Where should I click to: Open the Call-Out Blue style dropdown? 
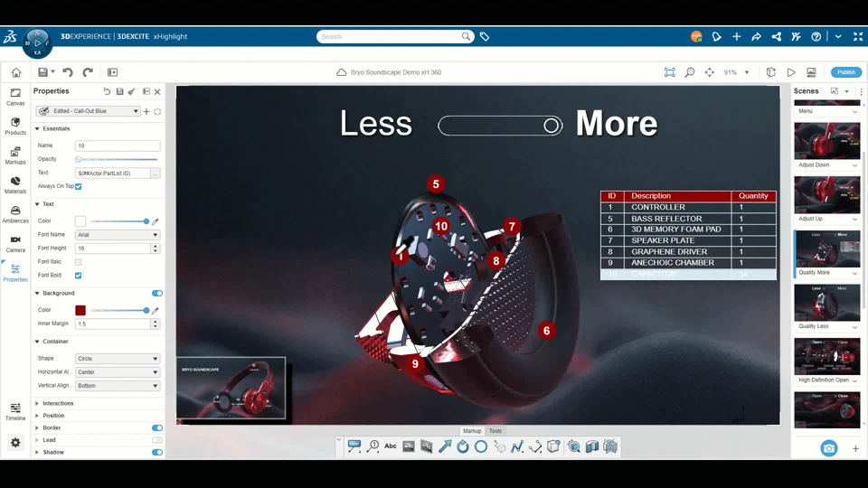click(88, 111)
